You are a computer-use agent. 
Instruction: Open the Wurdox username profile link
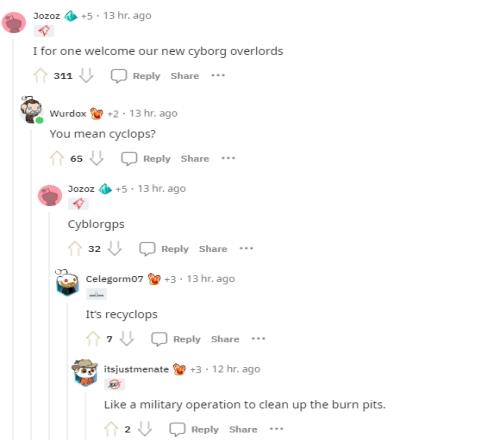(x=68, y=113)
